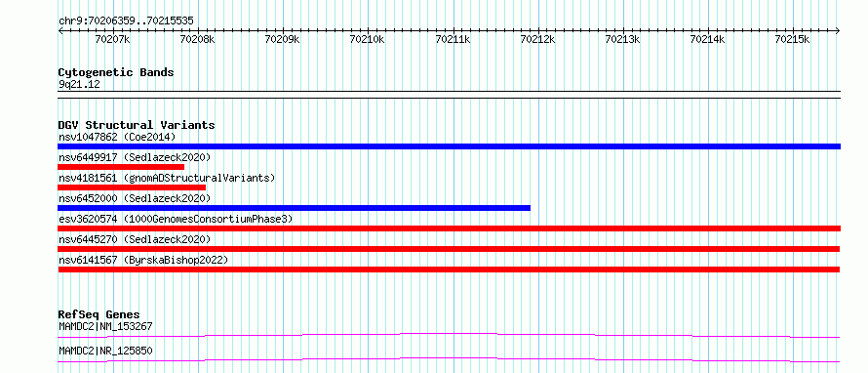The height and width of the screenshot is (373, 868).
Task: Click the red bar of esv3620574
Action: click(449, 228)
